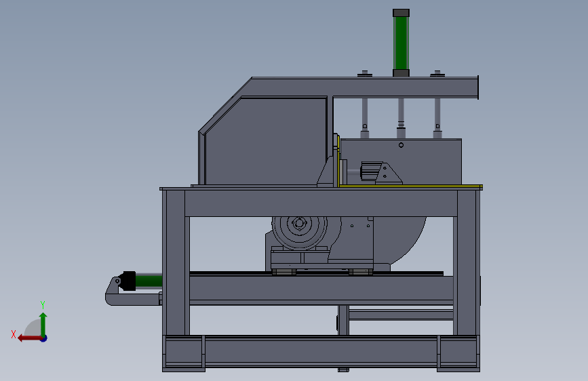This screenshot has width=588, height=381.
Task: Select the black clevis end of the left cylinder
Action: pos(127,281)
